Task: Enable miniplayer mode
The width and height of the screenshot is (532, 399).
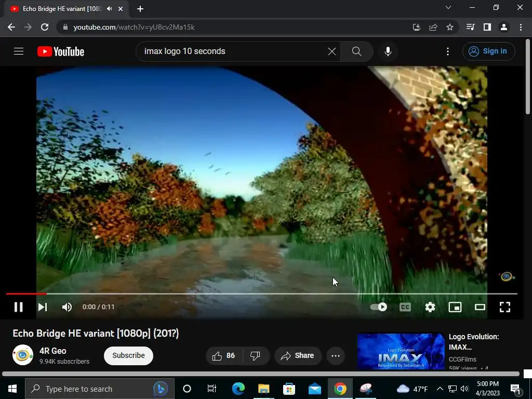Action: pos(455,307)
